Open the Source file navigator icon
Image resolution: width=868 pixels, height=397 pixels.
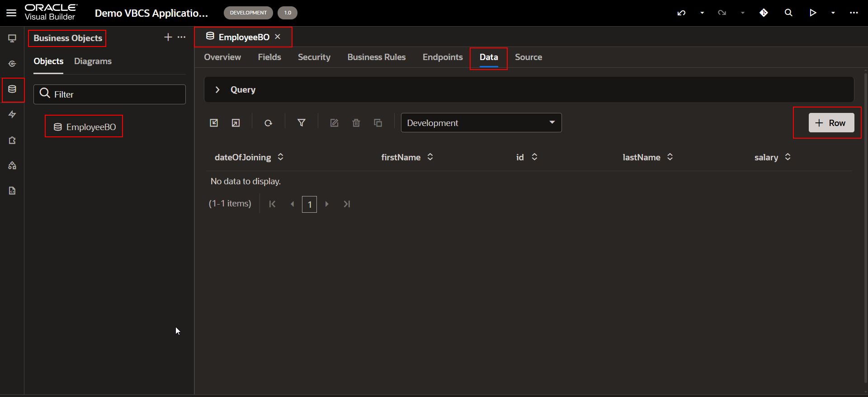tap(12, 191)
